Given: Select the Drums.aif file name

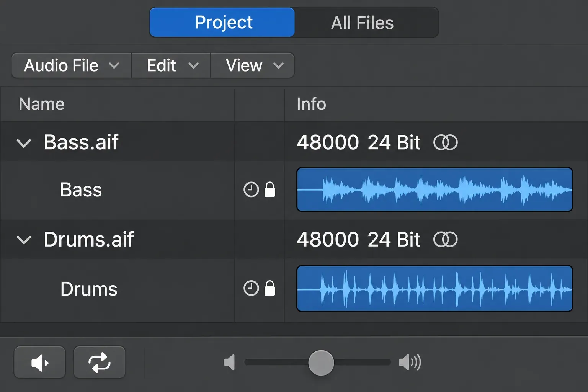Looking at the screenshot, I should pos(88,239).
